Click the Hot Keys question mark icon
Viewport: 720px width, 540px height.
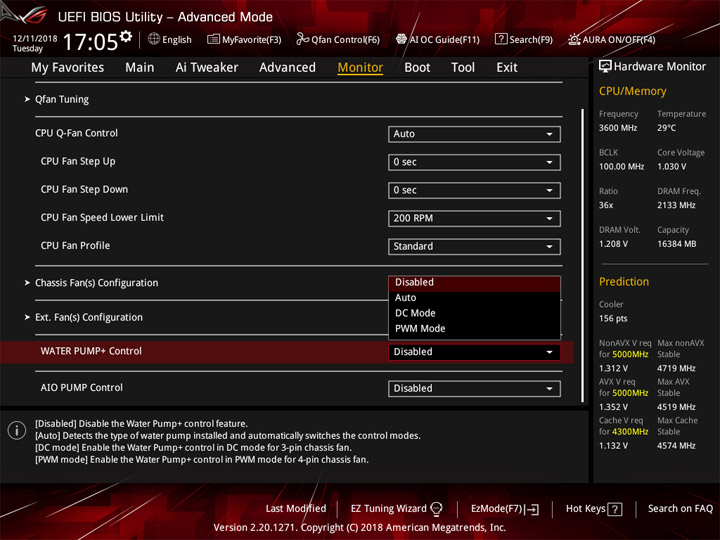tap(615, 509)
